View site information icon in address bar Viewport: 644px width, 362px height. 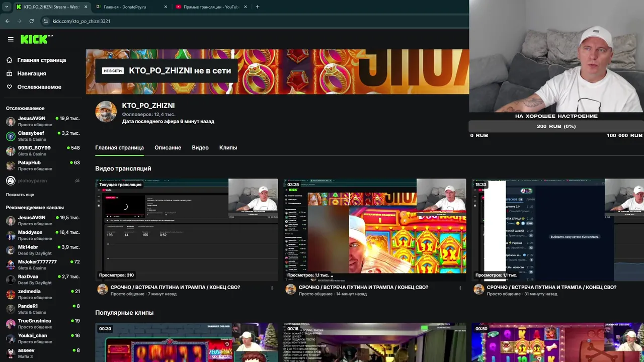pos(46,21)
